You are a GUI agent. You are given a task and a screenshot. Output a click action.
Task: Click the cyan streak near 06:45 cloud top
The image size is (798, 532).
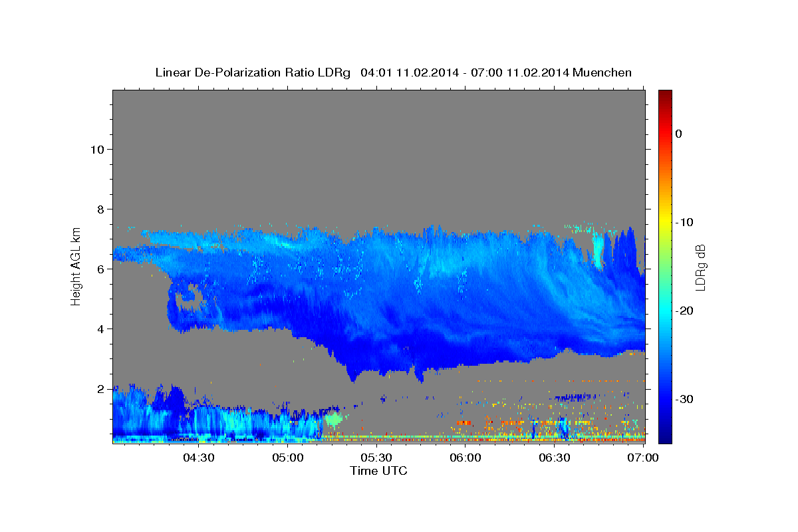598,249
